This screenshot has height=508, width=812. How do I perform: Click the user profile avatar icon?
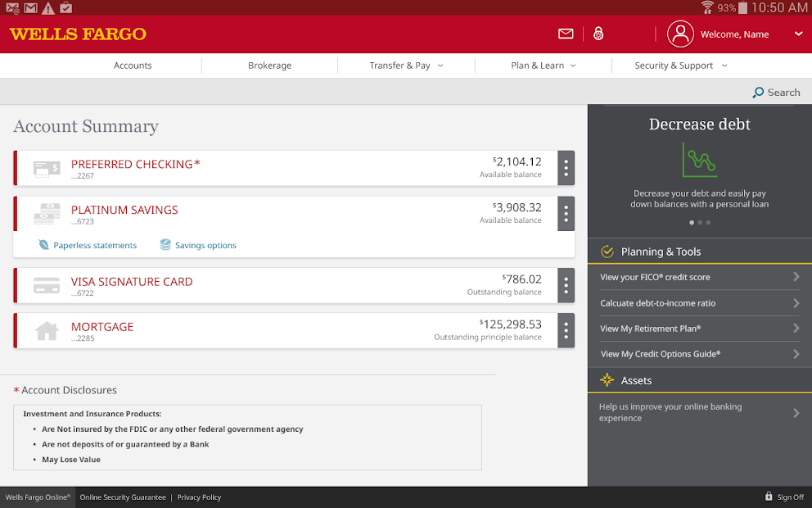(x=680, y=34)
